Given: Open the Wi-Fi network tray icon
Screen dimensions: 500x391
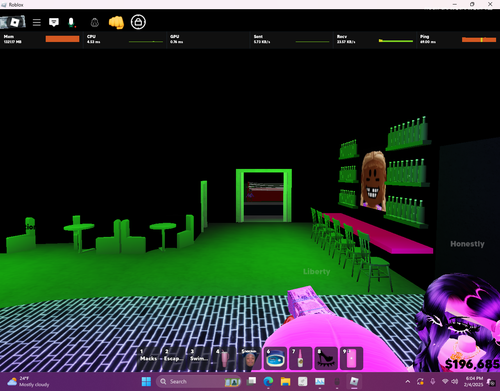Looking at the screenshot, I should (x=445, y=382).
